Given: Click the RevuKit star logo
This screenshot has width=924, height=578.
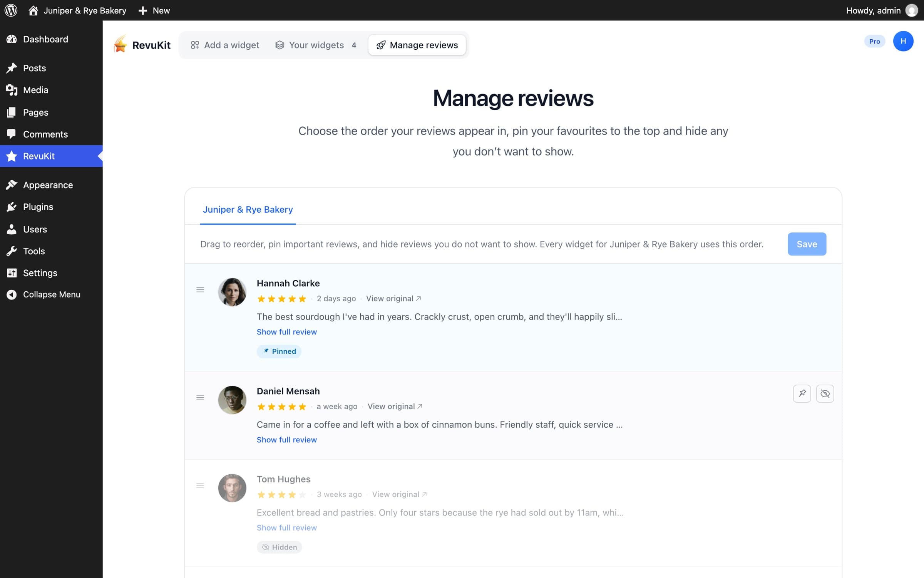Looking at the screenshot, I should (x=121, y=44).
